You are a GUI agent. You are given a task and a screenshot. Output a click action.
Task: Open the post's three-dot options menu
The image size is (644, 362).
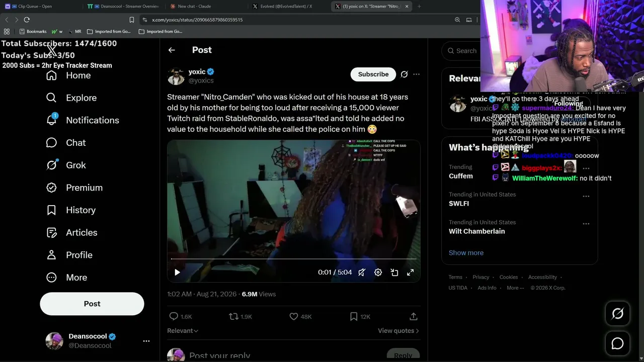[x=416, y=74]
